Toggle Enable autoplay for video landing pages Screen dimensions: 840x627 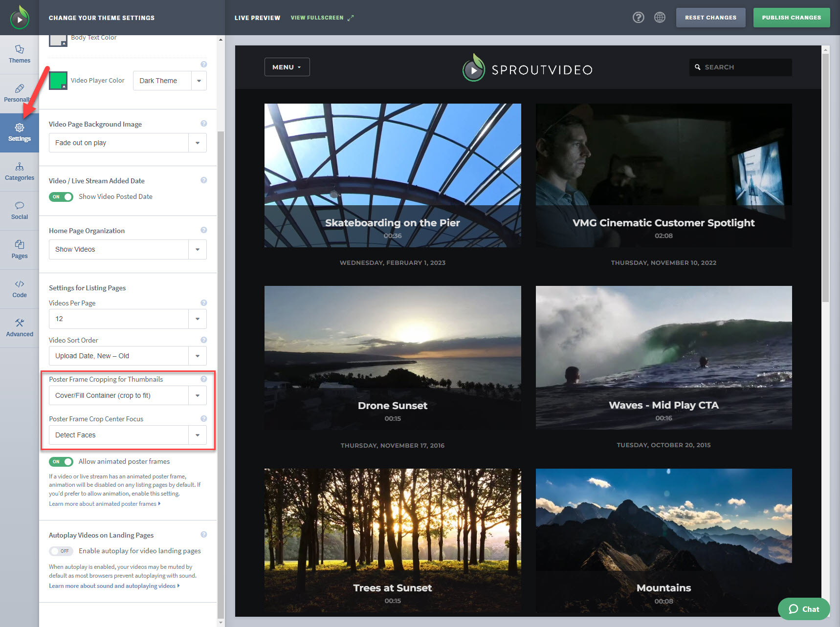pos(61,551)
